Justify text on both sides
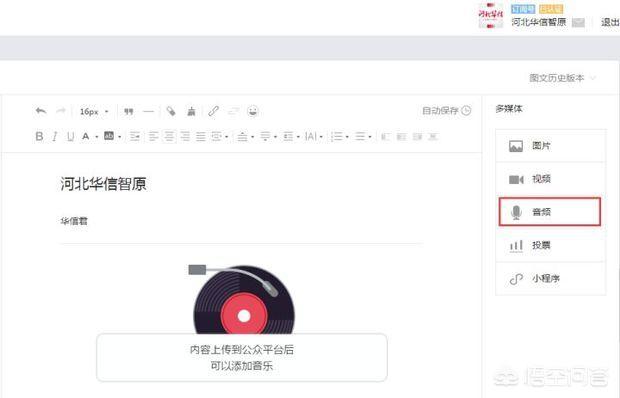The width and height of the screenshot is (620, 398). tap(201, 137)
